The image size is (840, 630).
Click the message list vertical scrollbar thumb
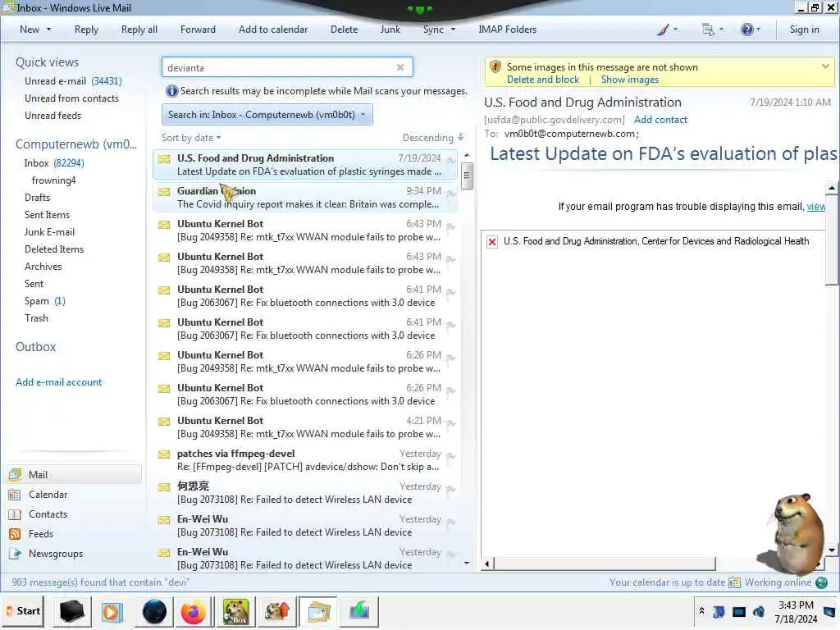pos(467,176)
